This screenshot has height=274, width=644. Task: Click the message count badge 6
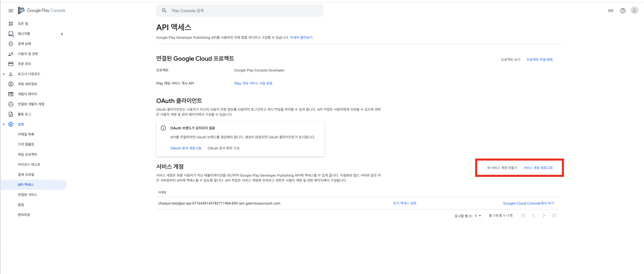click(x=62, y=34)
